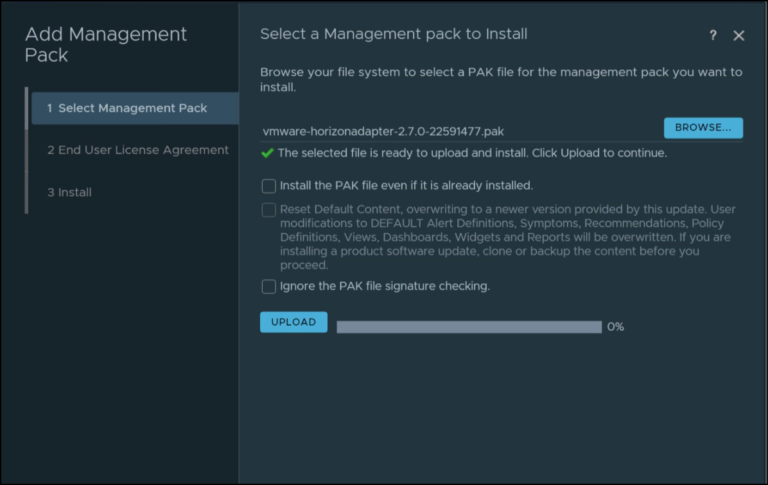Click the file ready to upload status message

tap(472, 153)
